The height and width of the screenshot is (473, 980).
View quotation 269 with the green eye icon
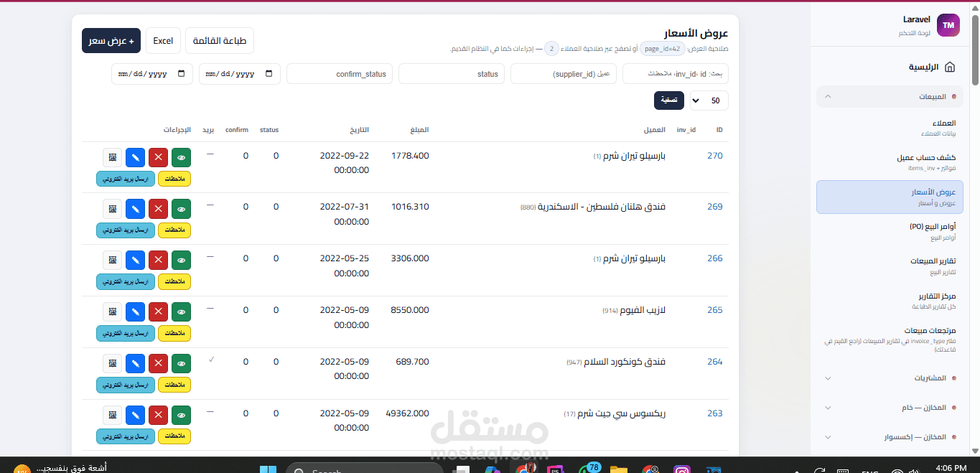coord(182,210)
